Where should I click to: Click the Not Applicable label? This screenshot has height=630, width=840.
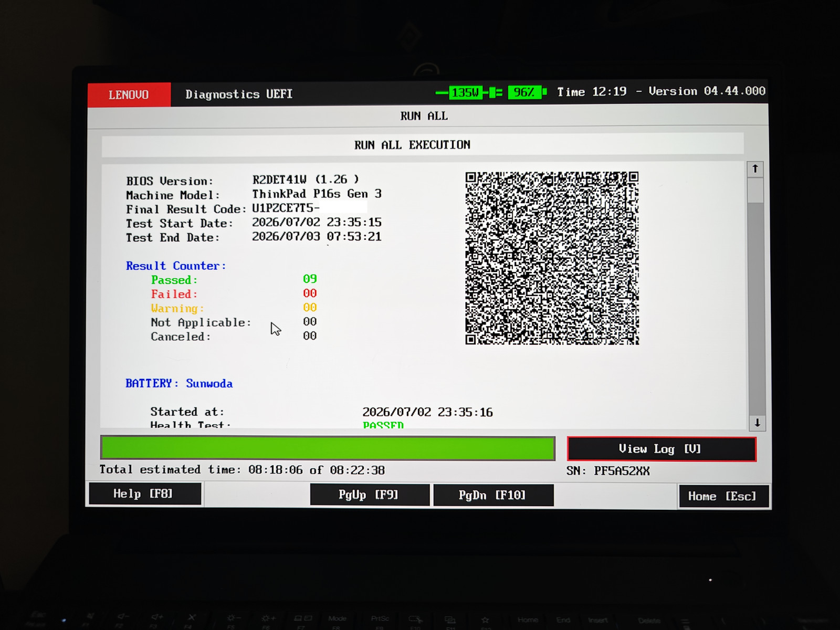point(201,323)
